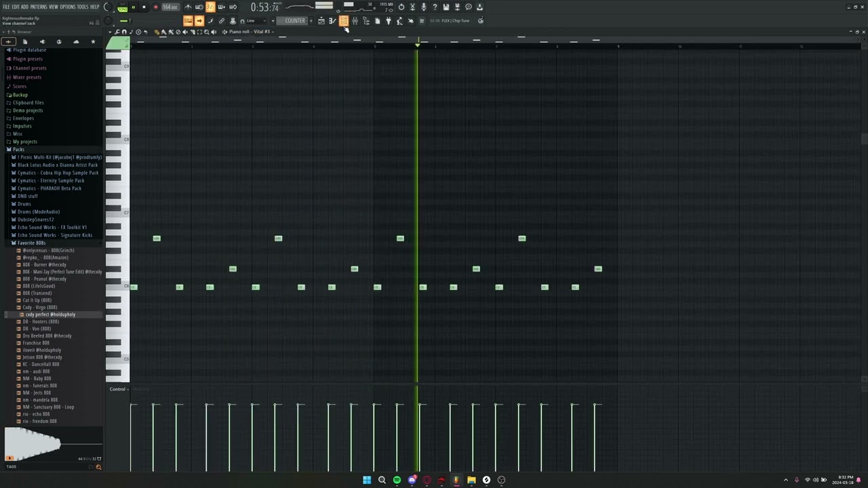Open the plugin picker plug icon
Screen dimensions: 868x488
click(x=388, y=20)
